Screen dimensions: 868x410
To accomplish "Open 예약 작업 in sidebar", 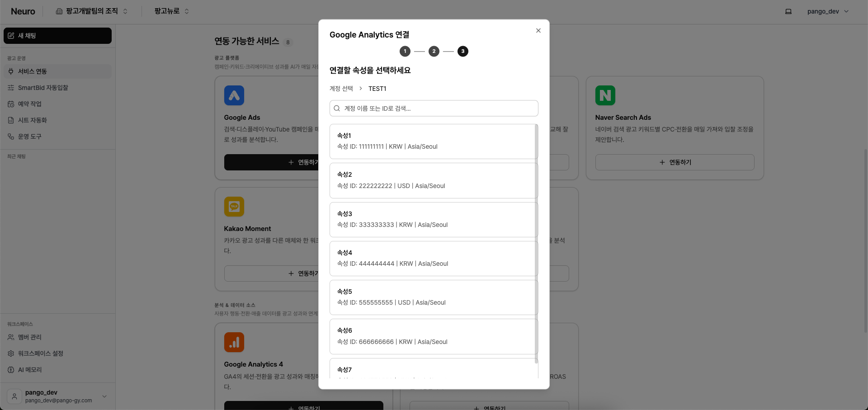I will [58, 104].
